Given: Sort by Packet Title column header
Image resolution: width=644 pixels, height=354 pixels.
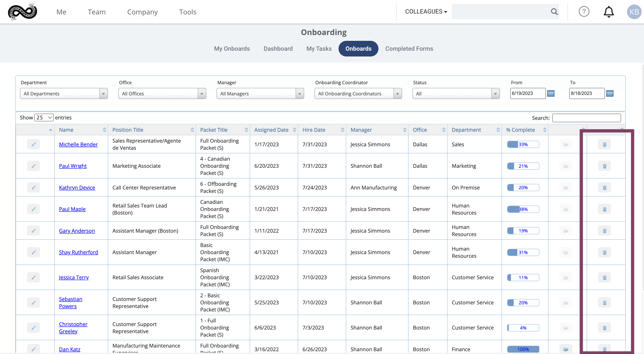Looking at the screenshot, I should 223,130.
